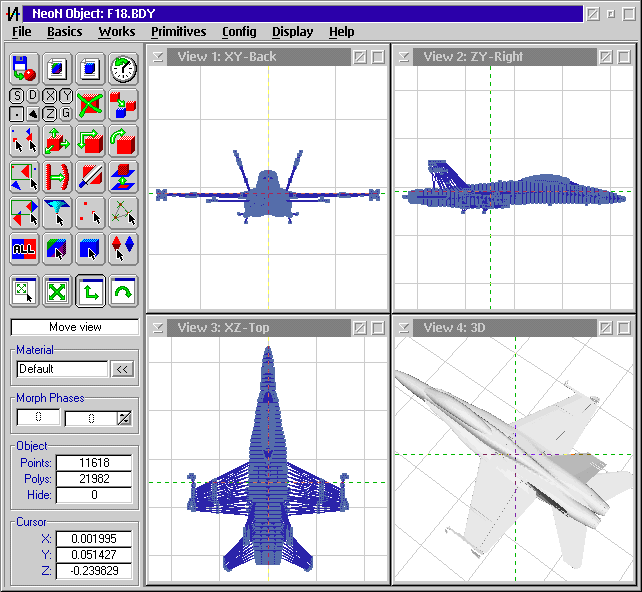The height and width of the screenshot is (592, 642).
Task: Maximize the View 4 3D pane
Action: (x=624, y=328)
